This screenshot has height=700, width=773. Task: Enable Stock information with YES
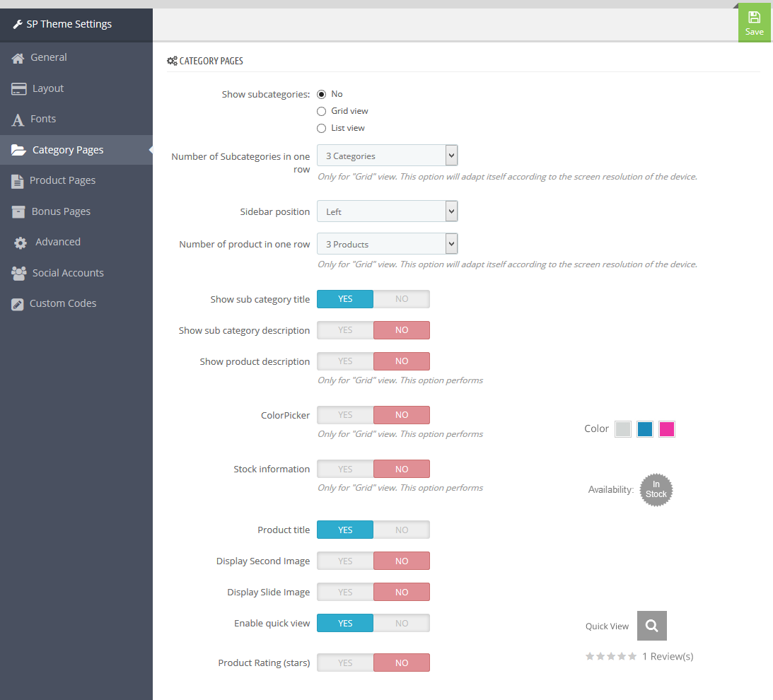[x=345, y=469]
